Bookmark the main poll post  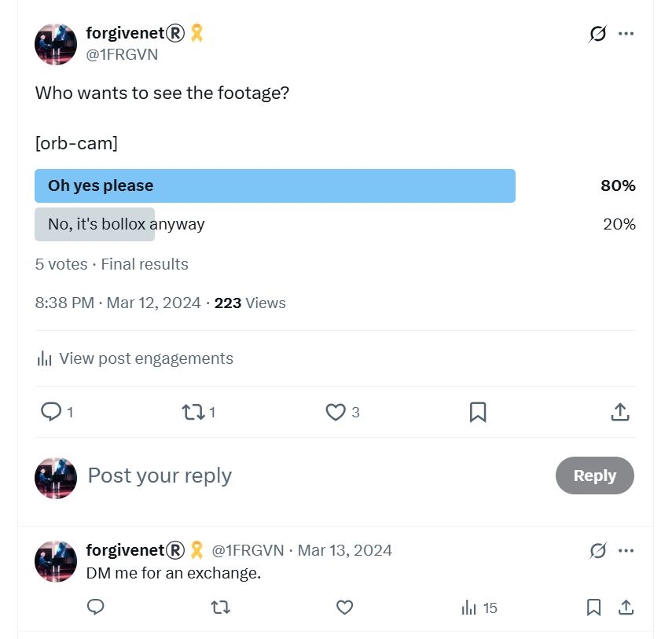click(478, 412)
